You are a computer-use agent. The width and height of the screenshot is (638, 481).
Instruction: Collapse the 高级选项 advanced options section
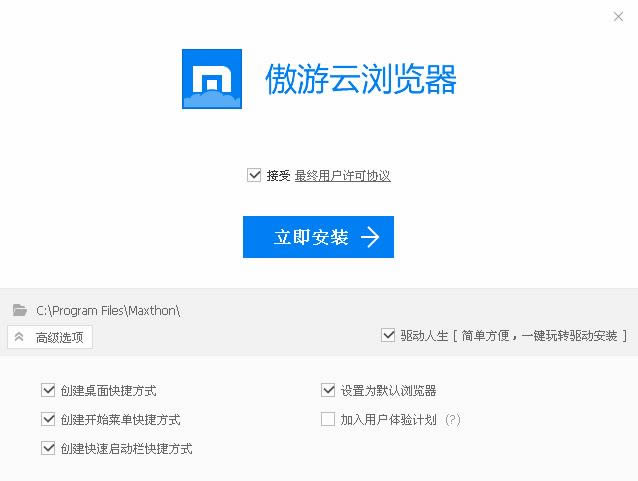pos(50,337)
